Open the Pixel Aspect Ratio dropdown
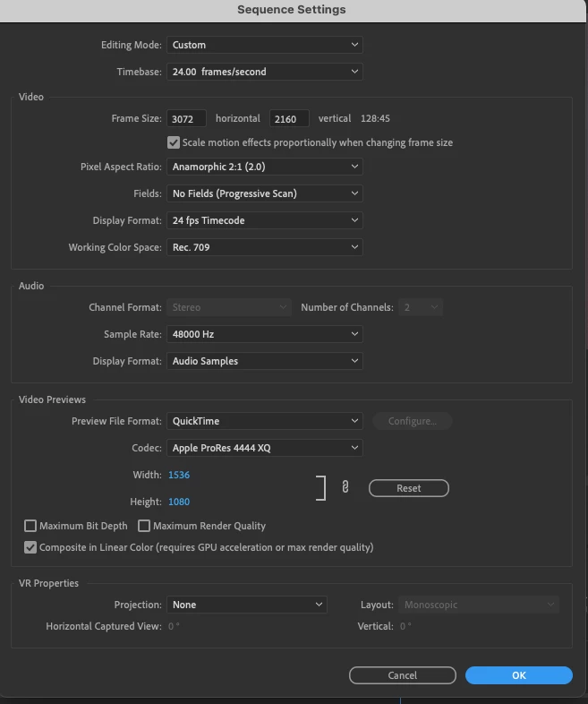This screenshot has width=588, height=704. click(265, 167)
